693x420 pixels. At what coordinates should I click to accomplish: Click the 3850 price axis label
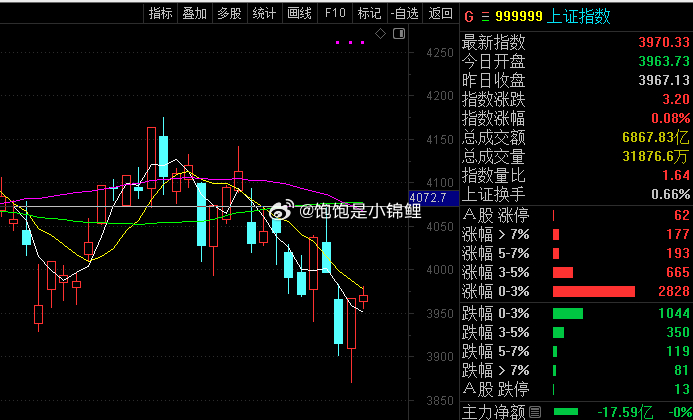coord(438,401)
